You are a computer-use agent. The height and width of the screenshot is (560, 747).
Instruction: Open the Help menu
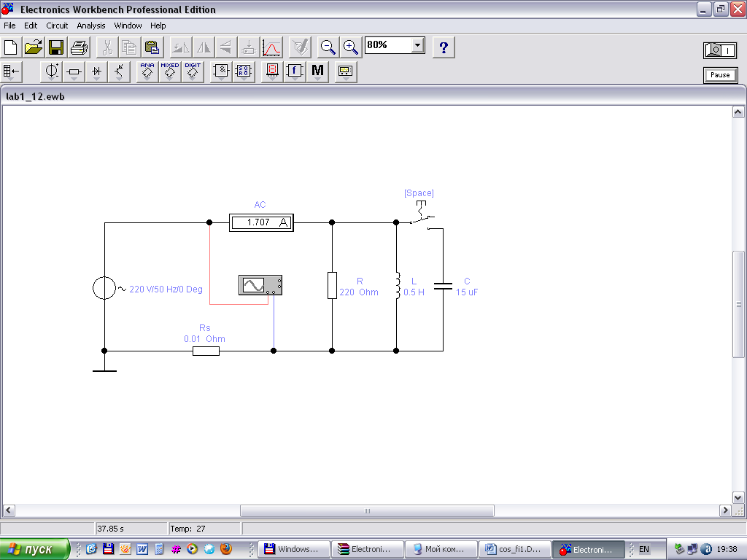(158, 26)
